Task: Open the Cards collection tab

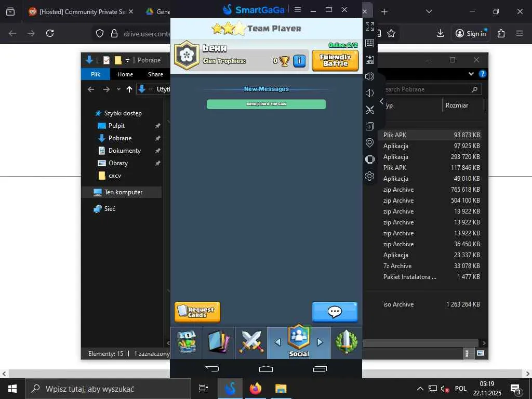Action: tap(219, 342)
